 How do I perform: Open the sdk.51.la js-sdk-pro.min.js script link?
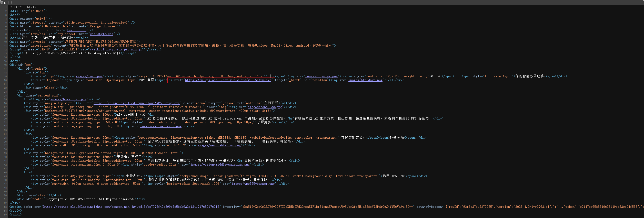(116, 49)
